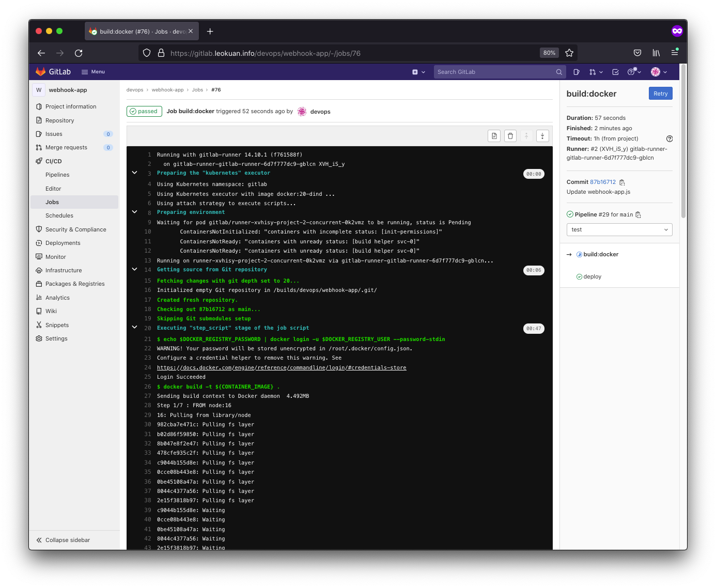Viewport: 716px width, 588px height.
Task: Open the Repository sidebar menu item
Action: (x=60, y=120)
